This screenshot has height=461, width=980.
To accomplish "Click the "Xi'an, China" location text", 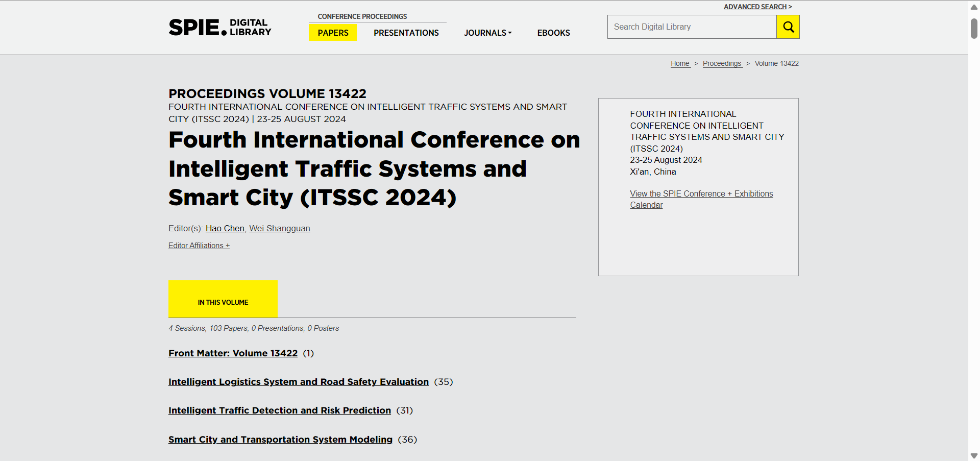I will click(x=653, y=172).
